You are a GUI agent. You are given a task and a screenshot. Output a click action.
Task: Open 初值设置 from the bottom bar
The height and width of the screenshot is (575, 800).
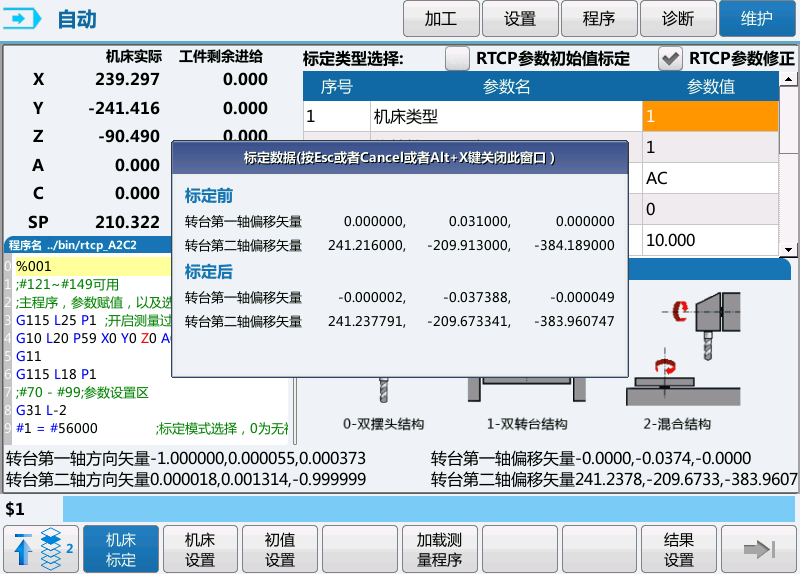click(x=280, y=549)
